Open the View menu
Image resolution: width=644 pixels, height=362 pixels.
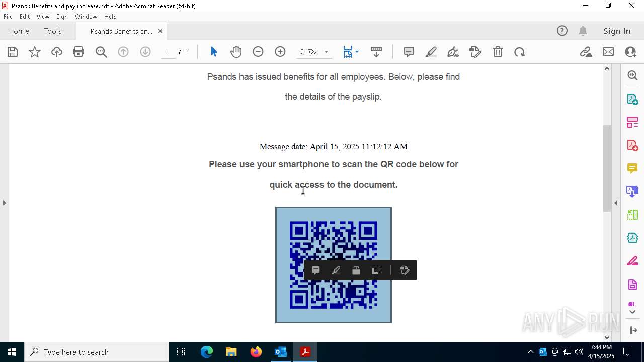(x=43, y=17)
